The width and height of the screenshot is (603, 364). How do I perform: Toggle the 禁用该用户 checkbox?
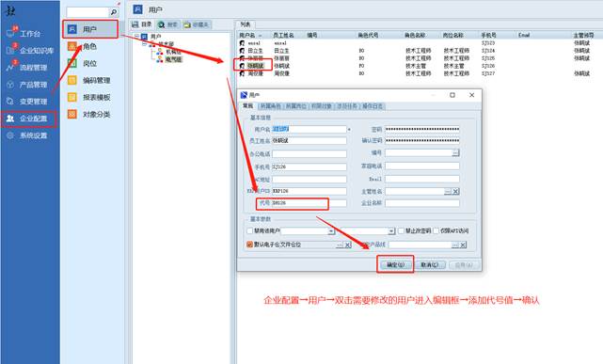click(x=249, y=231)
